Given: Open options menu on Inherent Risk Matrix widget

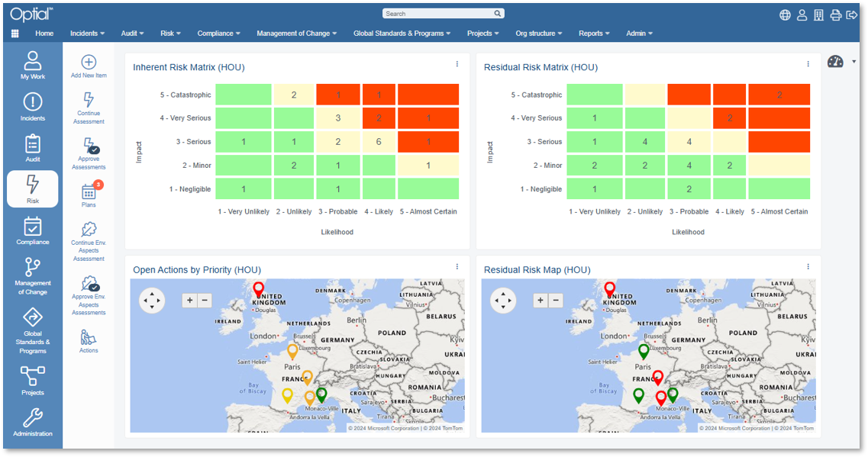Looking at the screenshot, I should [457, 65].
